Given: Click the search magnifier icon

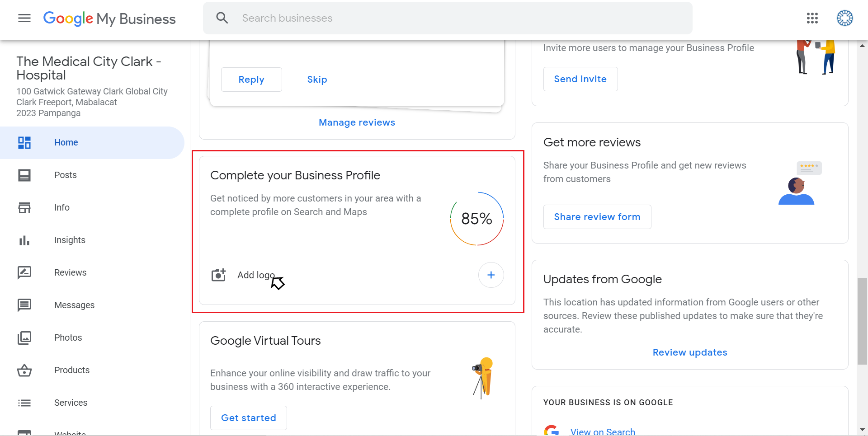Looking at the screenshot, I should pyautogui.click(x=222, y=18).
